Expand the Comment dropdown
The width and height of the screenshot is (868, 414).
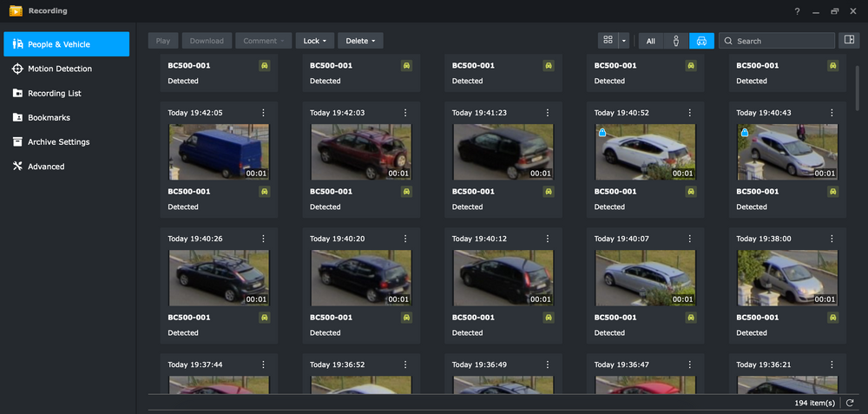click(264, 41)
